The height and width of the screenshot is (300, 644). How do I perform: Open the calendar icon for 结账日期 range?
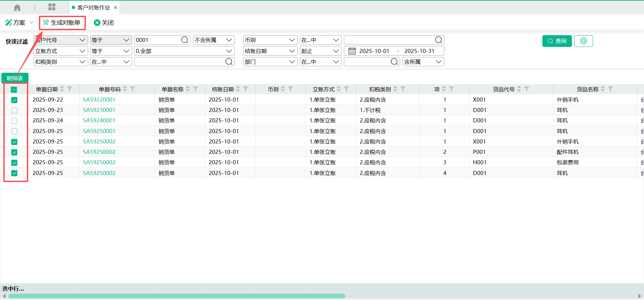(352, 51)
